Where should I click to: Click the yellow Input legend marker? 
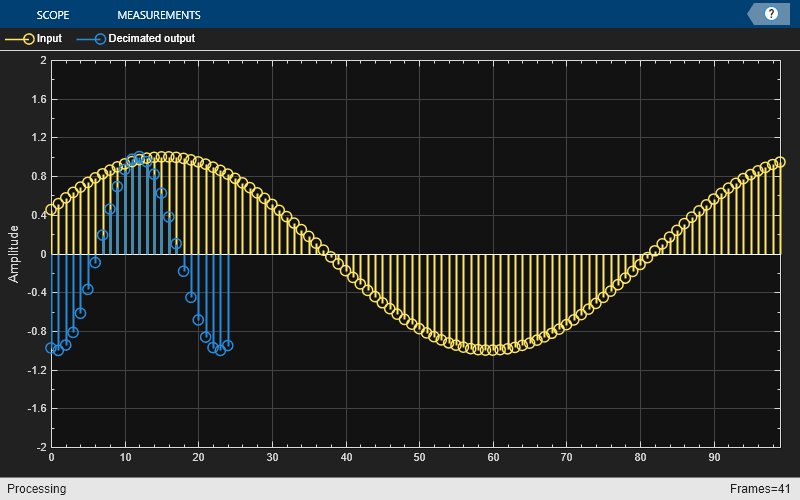click(29, 39)
